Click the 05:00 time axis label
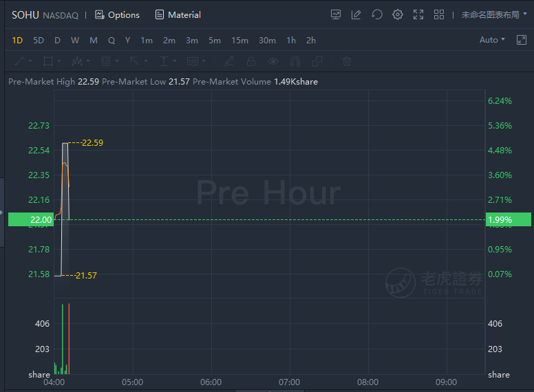This screenshot has width=534, height=392. click(x=133, y=382)
